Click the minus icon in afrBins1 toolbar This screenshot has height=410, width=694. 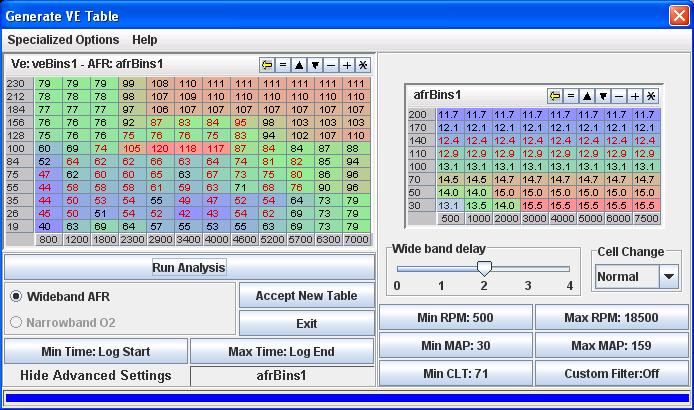click(x=619, y=96)
